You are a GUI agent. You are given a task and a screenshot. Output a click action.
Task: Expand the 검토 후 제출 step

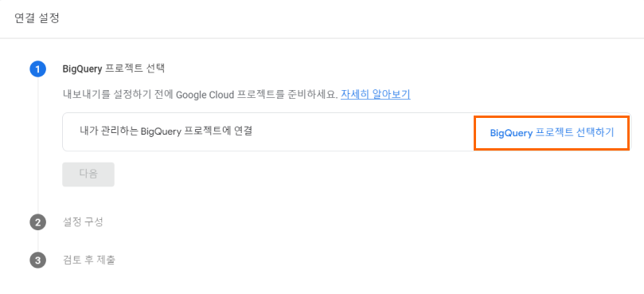pyautogui.click(x=88, y=260)
